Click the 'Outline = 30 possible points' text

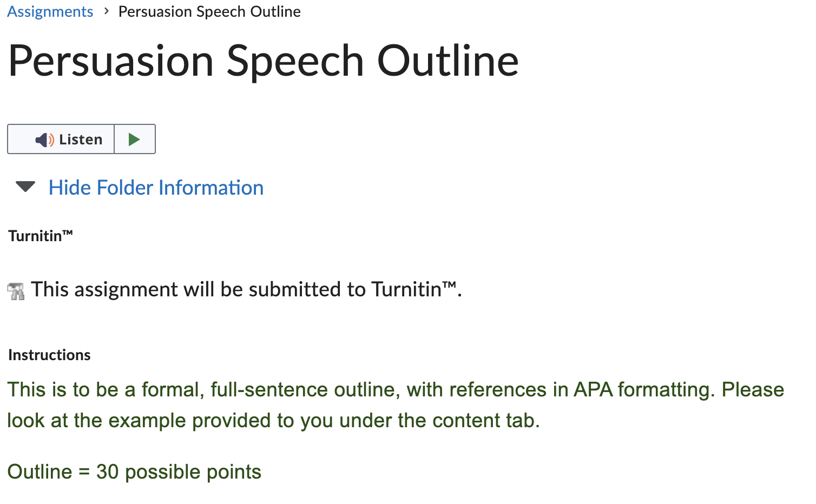pos(134,472)
